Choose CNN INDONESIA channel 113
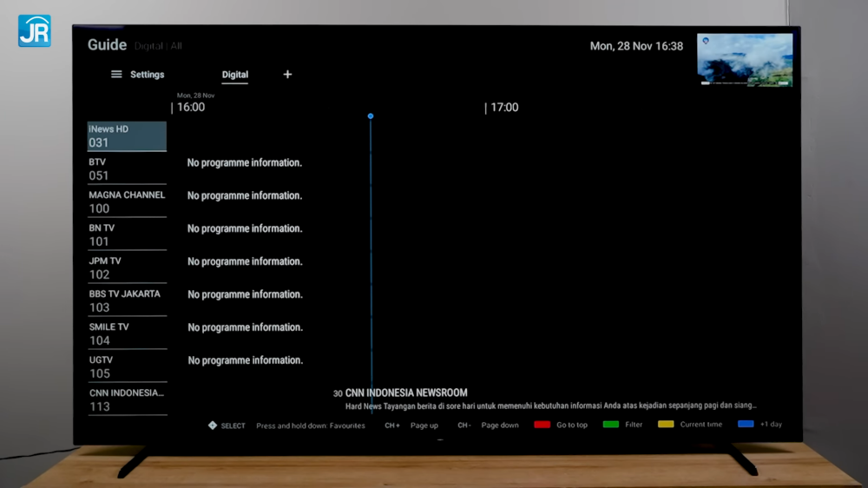Image resolution: width=868 pixels, height=488 pixels. (127, 399)
